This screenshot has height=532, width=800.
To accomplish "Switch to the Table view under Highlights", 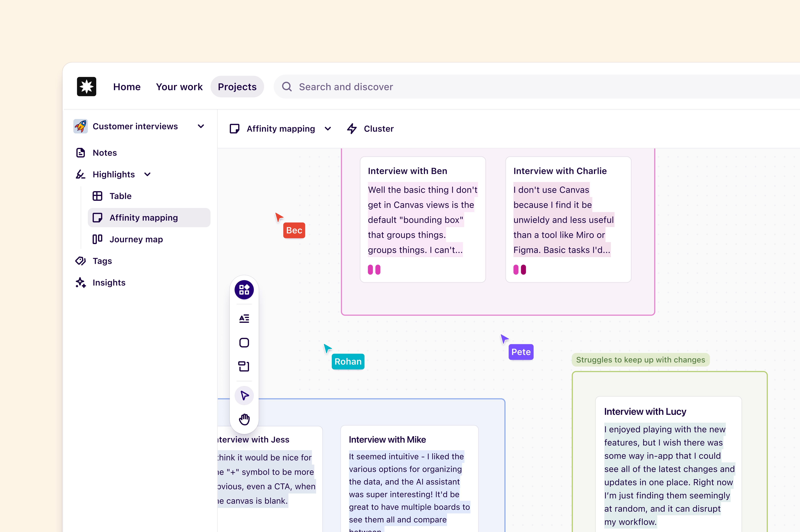I will point(120,196).
